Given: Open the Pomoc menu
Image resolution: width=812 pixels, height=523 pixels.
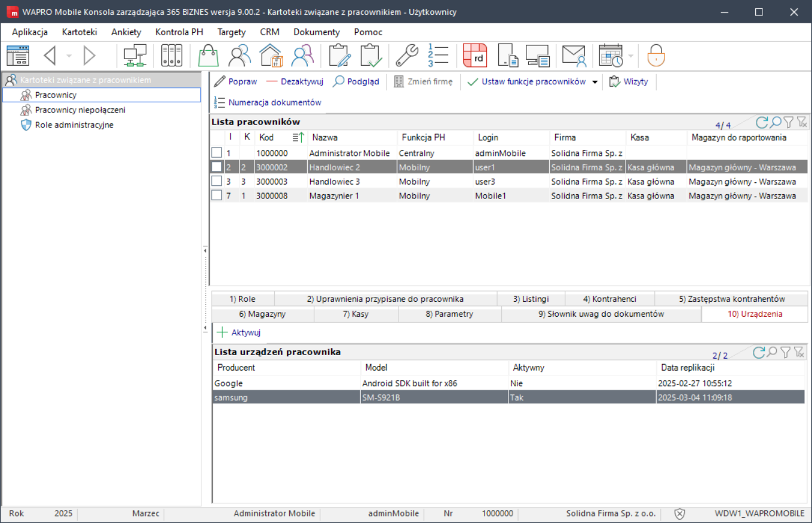Looking at the screenshot, I should pyautogui.click(x=368, y=32).
